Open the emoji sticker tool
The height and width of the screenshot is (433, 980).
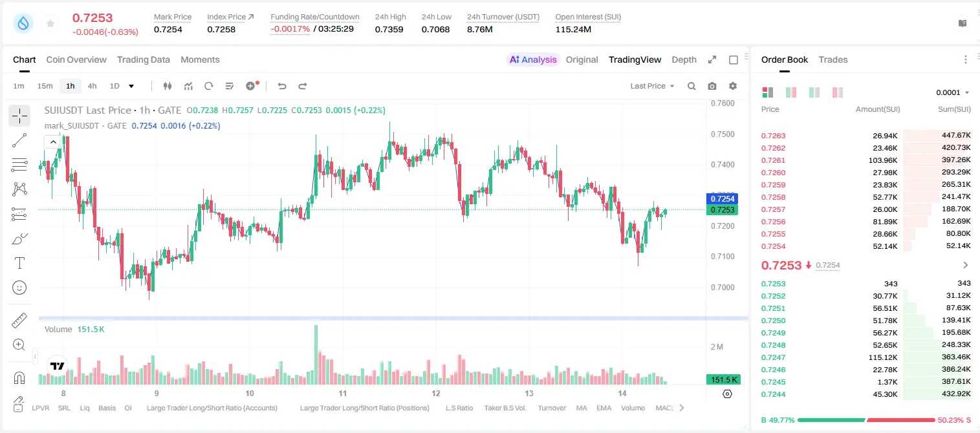click(19, 288)
